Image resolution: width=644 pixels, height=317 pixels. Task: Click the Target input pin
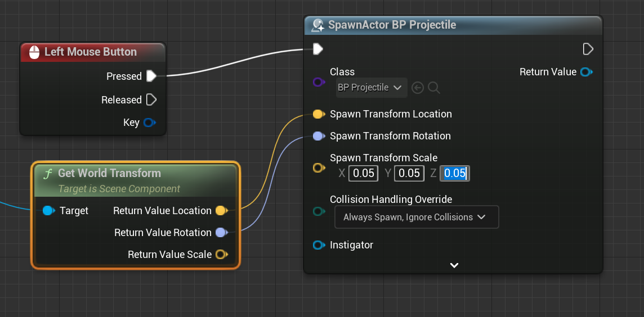48,211
